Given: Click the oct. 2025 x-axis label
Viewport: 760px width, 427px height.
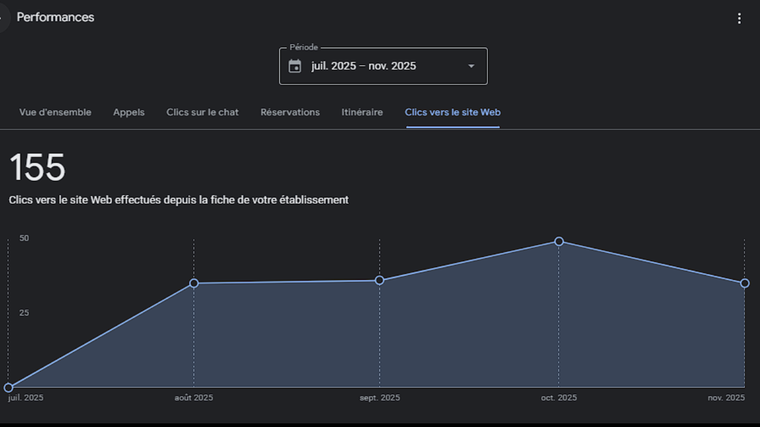Looking at the screenshot, I should click(x=559, y=398).
